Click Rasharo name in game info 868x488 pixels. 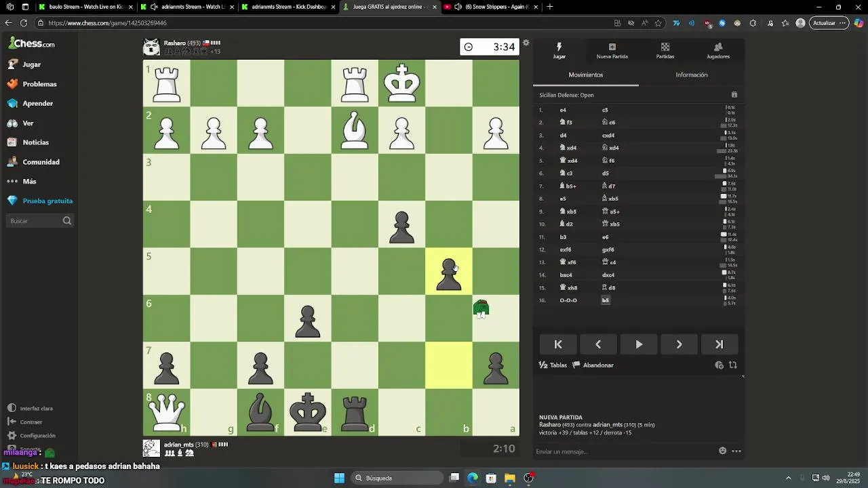tap(549, 425)
